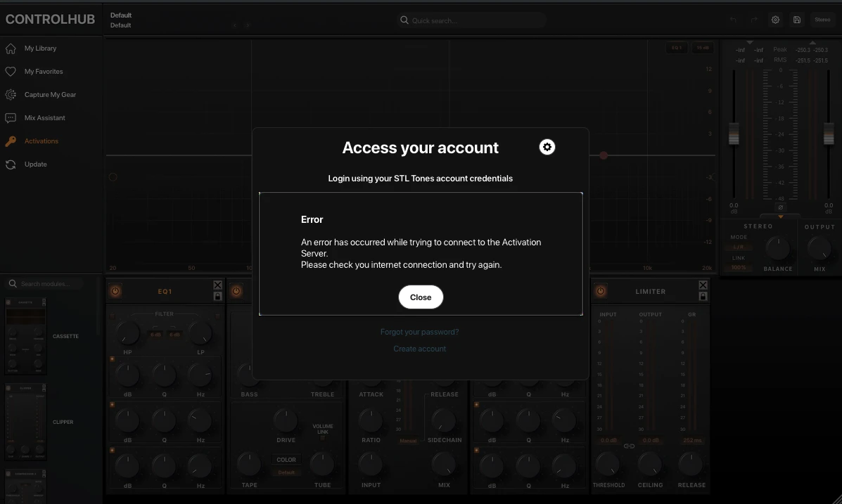
Task: Enable the HP filter toggle in EQ1
Action: (x=112, y=316)
